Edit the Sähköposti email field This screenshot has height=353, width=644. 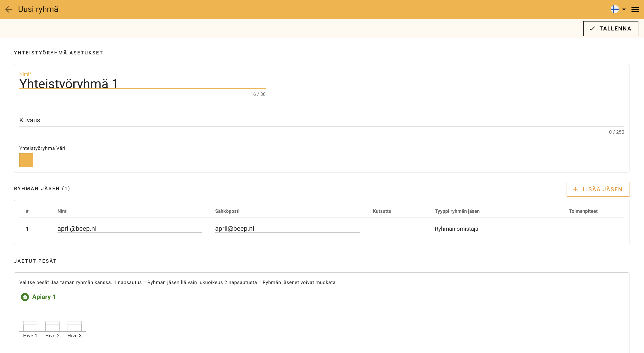pos(287,228)
